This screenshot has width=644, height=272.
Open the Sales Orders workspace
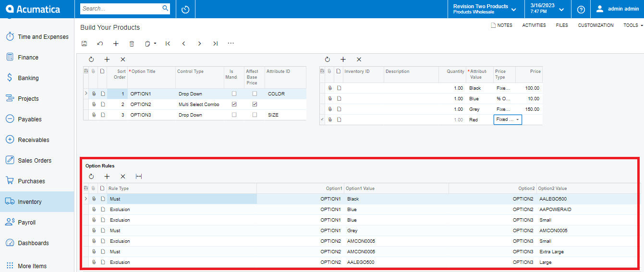point(37,161)
